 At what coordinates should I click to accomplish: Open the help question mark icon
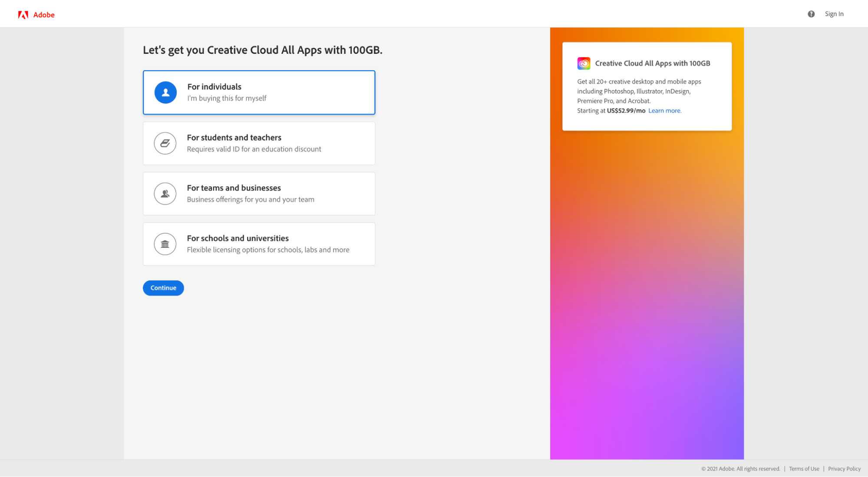coord(810,13)
